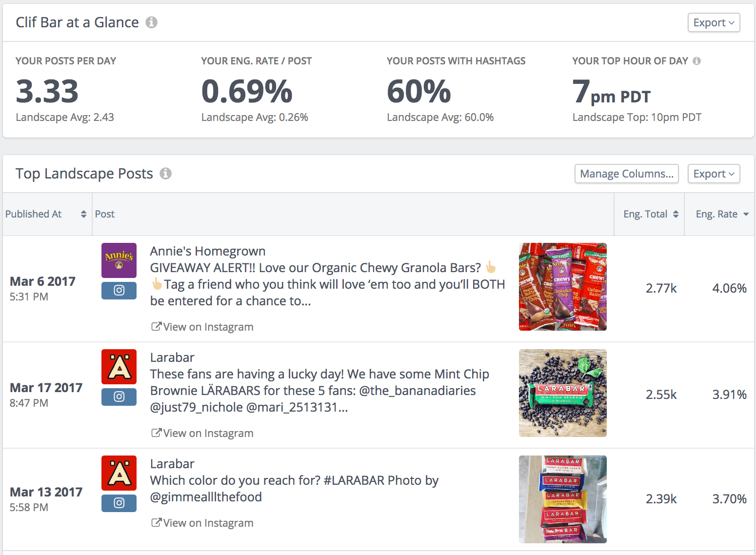Viewport: 756px width, 555px height.
Task: Click sort arrows on Published At column
Action: pos(83,214)
